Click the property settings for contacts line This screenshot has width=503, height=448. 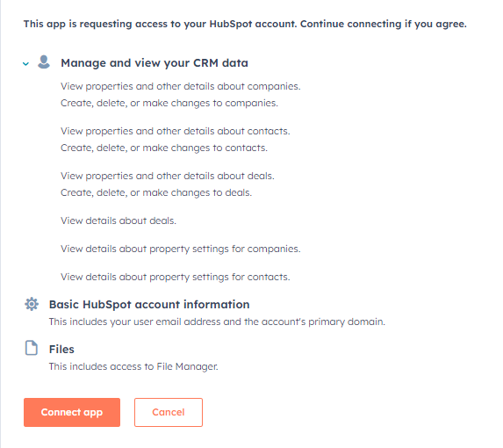tap(176, 277)
